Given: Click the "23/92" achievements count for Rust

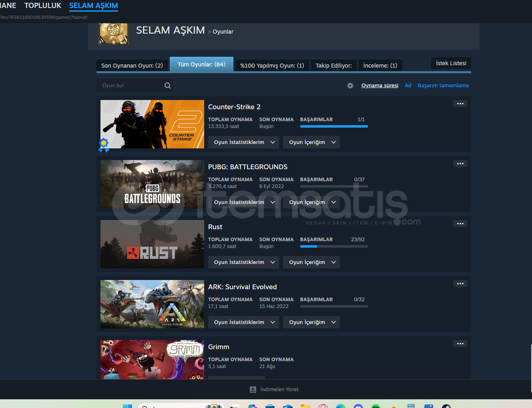Looking at the screenshot, I should pos(358,240).
